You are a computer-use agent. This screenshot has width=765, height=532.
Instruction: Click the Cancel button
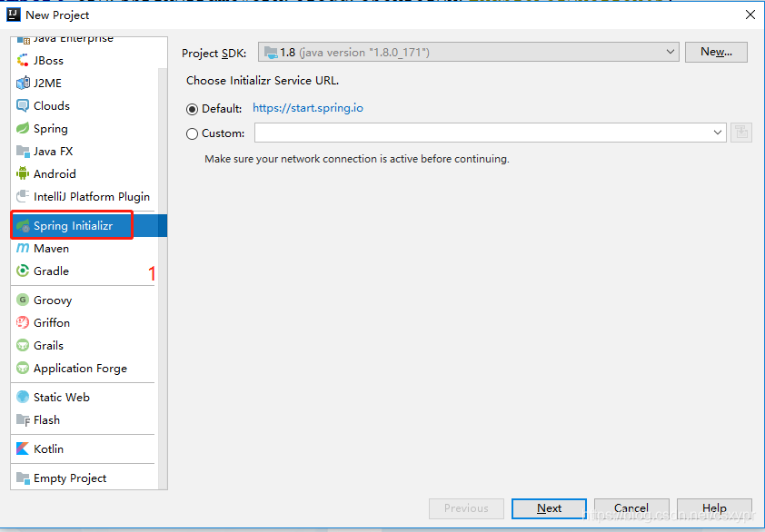tap(631, 508)
